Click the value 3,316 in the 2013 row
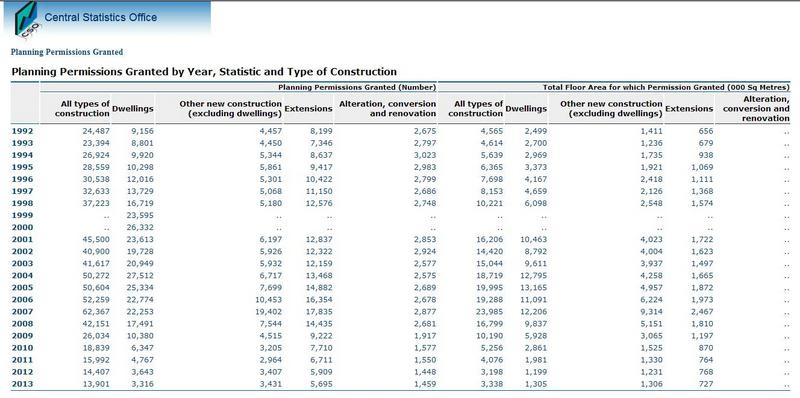The image size is (800, 398). coord(142,384)
